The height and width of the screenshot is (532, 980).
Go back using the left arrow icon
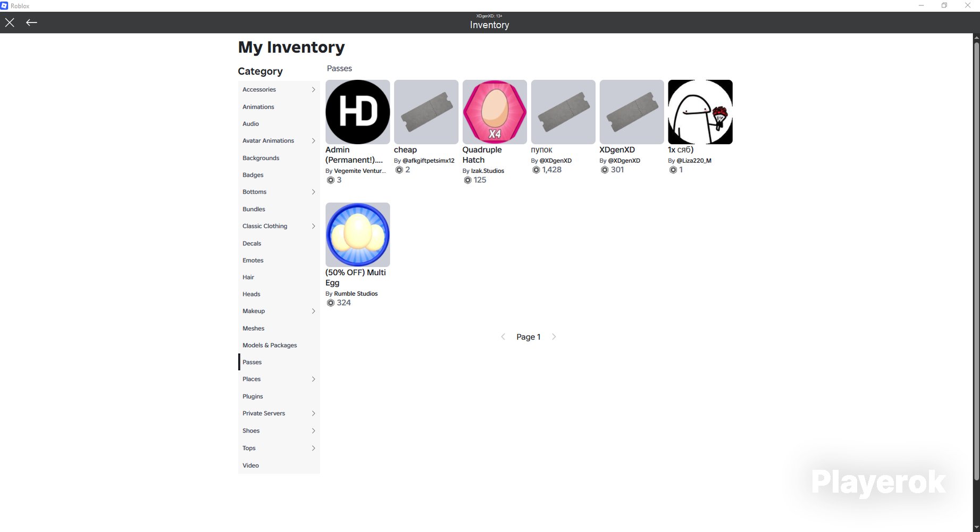(31, 22)
